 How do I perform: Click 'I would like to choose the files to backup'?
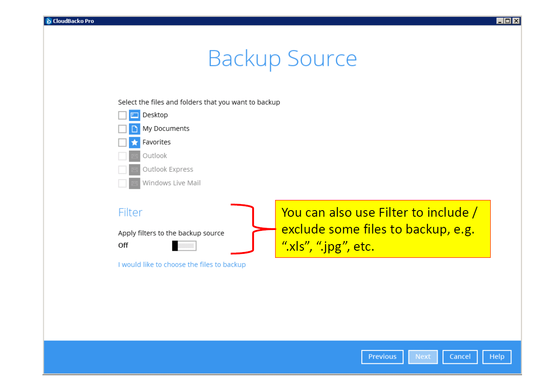click(x=182, y=264)
